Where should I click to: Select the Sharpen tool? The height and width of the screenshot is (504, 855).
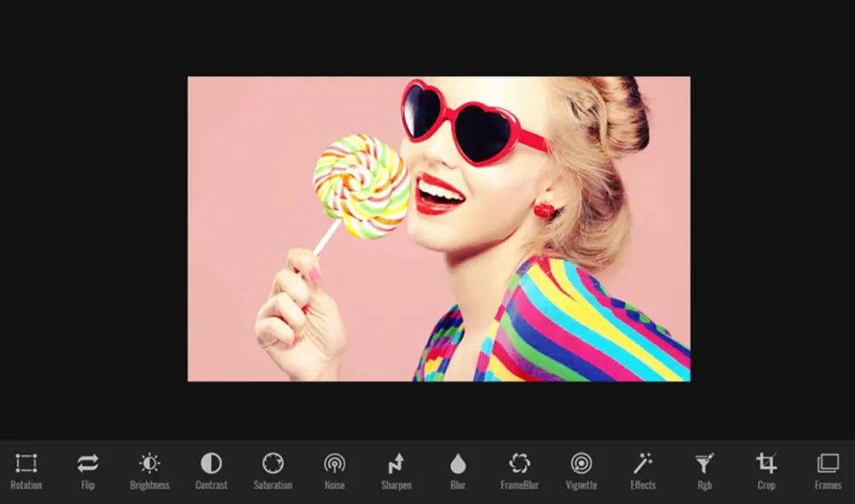[x=395, y=464]
